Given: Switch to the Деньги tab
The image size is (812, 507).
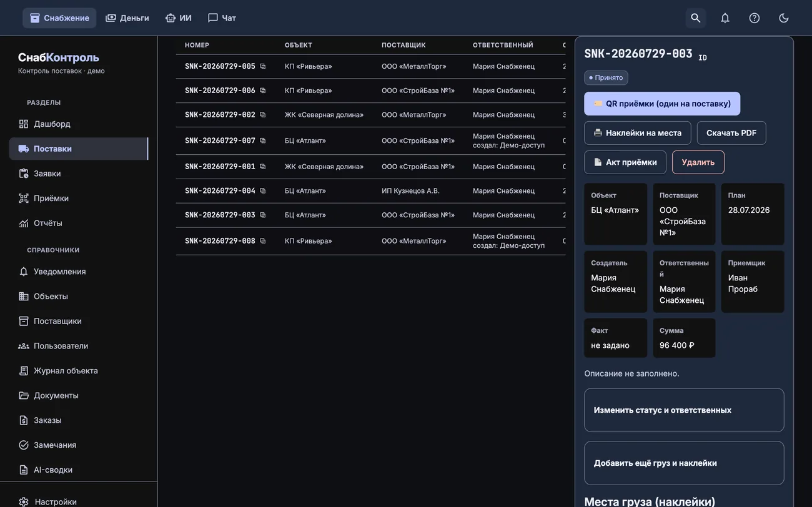Looking at the screenshot, I should click(x=127, y=18).
